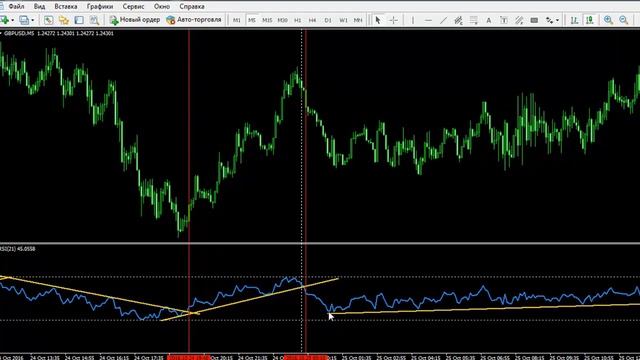Switch to M1 timeframe
This screenshot has height=360, width=640.
(x=237, y=20)
